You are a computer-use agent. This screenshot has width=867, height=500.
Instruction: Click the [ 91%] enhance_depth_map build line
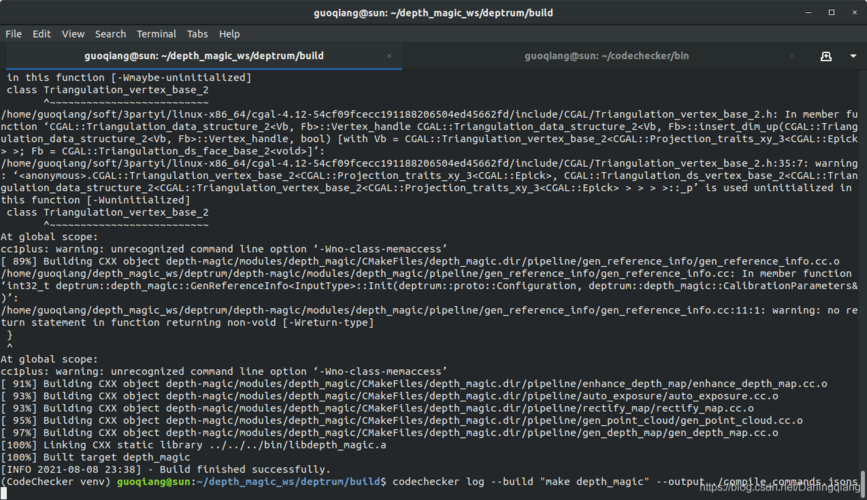click(414, 384)
